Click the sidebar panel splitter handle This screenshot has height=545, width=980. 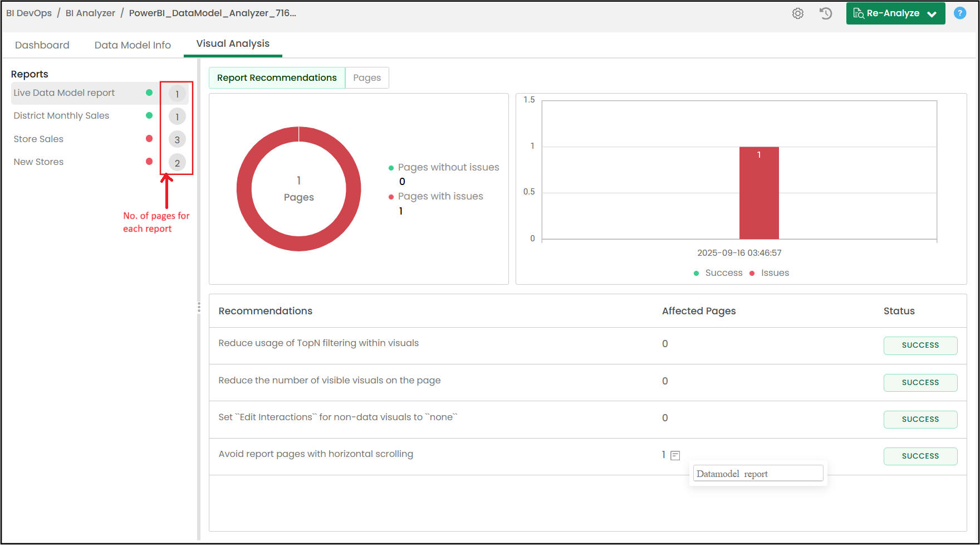click(199, 308)
